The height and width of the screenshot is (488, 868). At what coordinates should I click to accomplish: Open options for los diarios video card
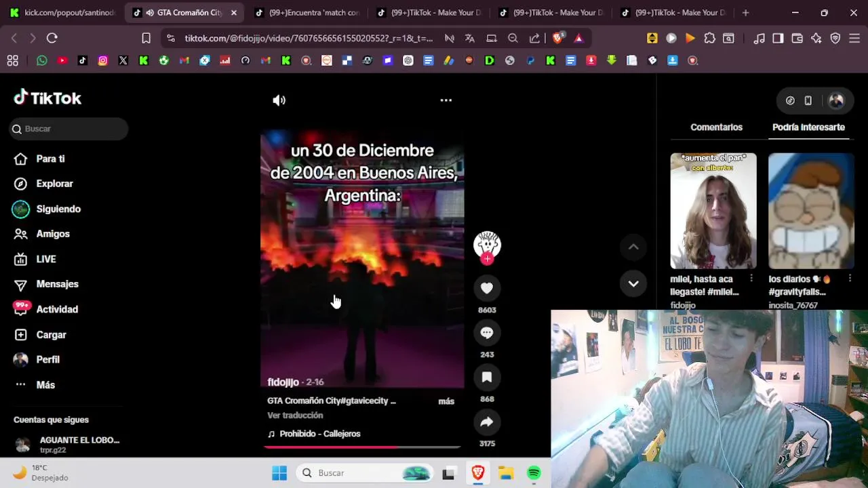pyautogui.click(x=850, y=279)
